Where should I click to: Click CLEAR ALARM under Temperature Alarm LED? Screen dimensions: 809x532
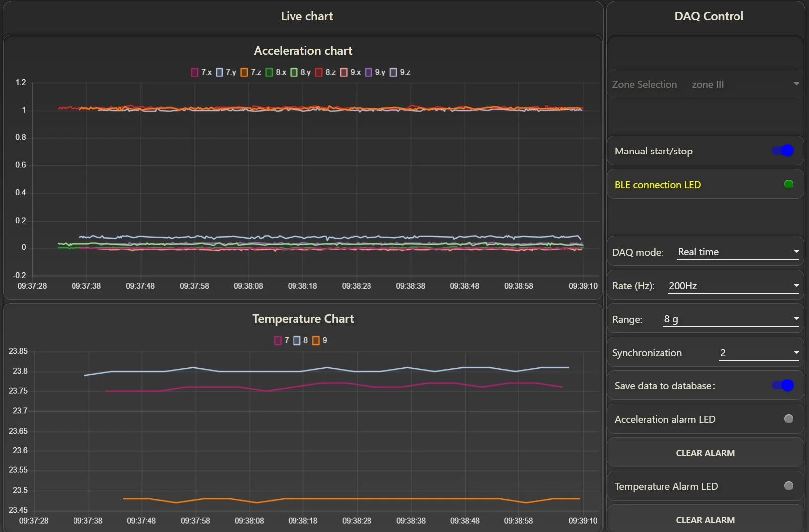(705, 520)
